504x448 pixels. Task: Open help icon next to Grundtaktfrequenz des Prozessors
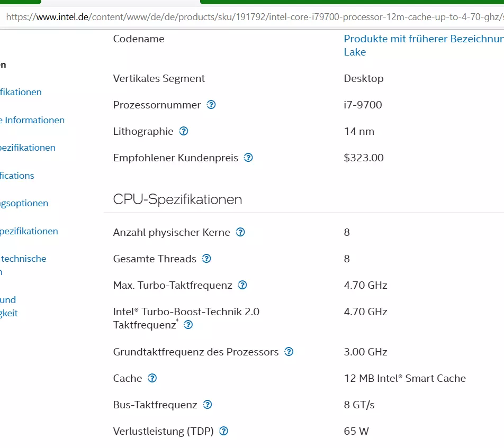[x=289, y=352]
